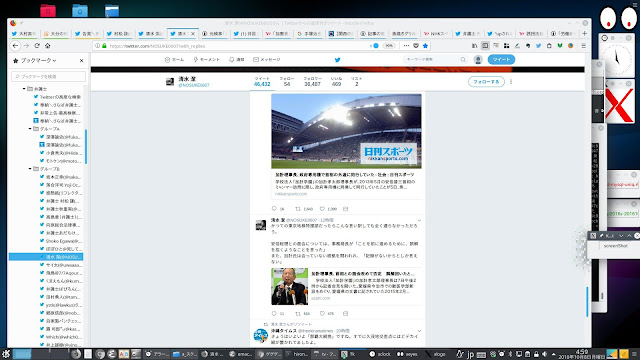
Task: Click the 沖縄タイムス account avatar
Action: [261, 336]
